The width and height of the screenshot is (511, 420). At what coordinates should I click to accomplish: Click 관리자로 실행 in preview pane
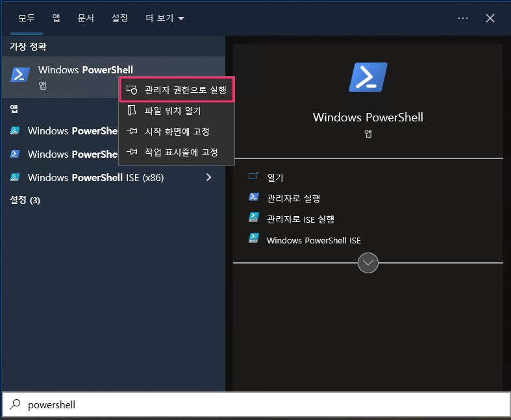(x=293, y=199)
